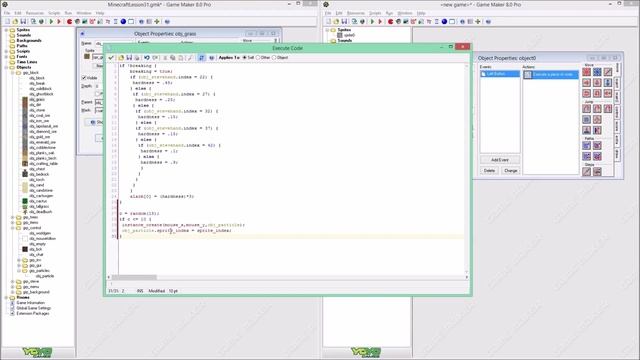Confirm code with the green checkmark icon
Image resolution: width=640 pixels, height=360 pixels.
111,58
